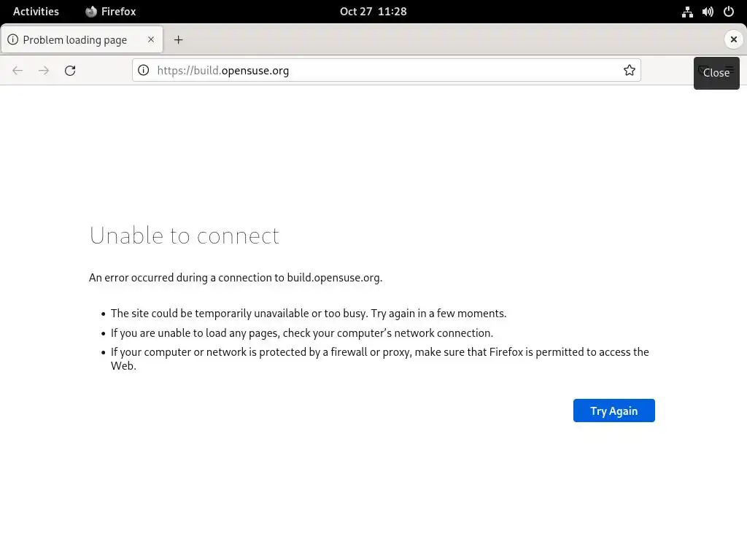Open the volume icon in top bar

pyautogui.click(x=708, y=12)
